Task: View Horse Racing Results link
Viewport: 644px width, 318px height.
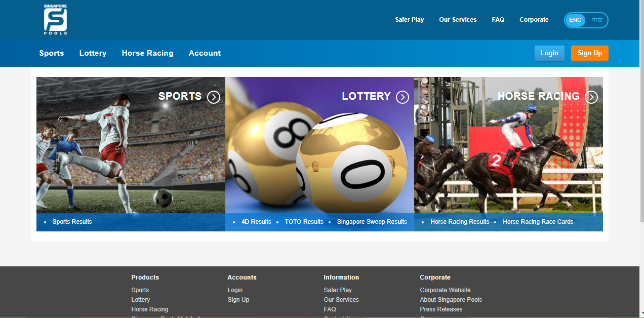Action: point(460,222)
